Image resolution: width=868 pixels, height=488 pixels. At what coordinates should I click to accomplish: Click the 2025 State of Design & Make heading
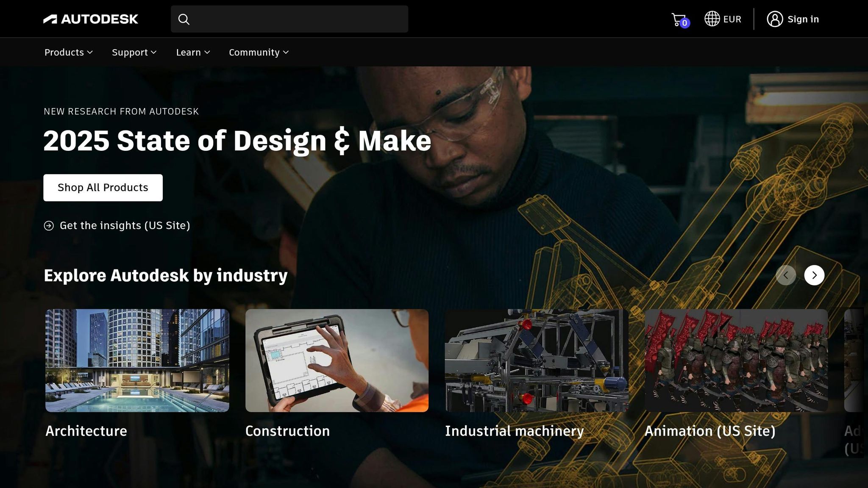click(237, 141)
